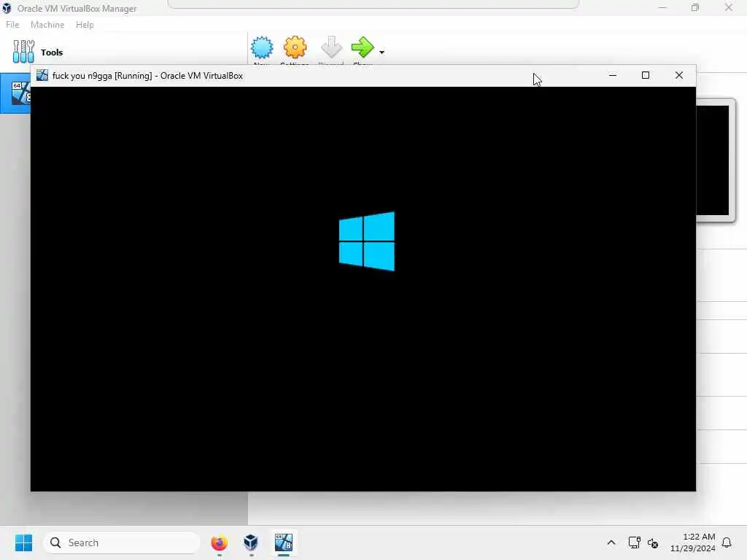
Task: Switch to VirtualBox Manager taskbar icon
Action: coord(251,542)
